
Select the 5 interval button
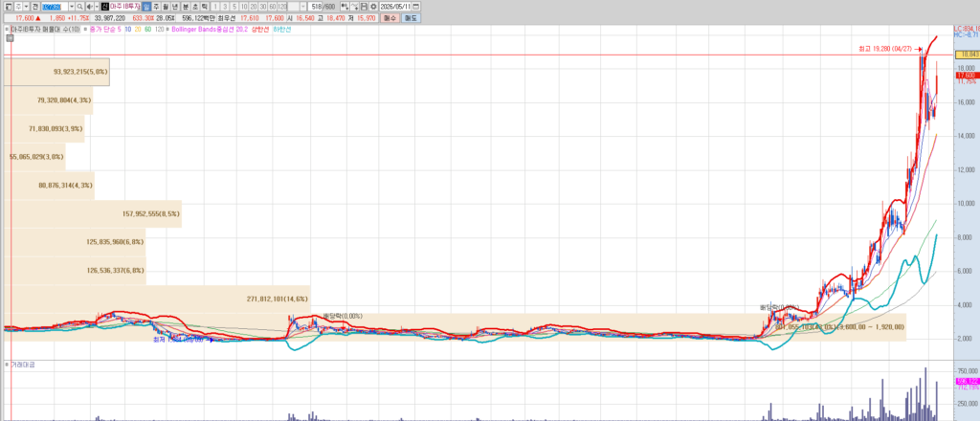(x=234, y=7)
